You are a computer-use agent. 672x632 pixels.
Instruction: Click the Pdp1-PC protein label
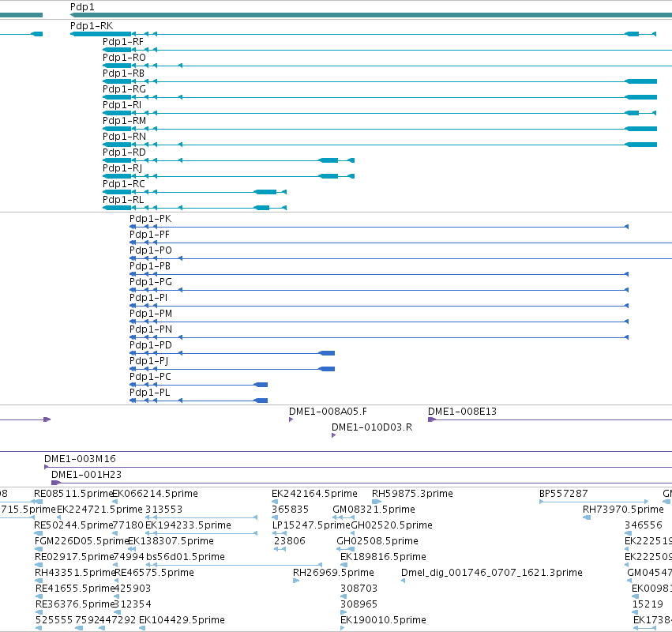pyautogui.click(x=150, y=377)
